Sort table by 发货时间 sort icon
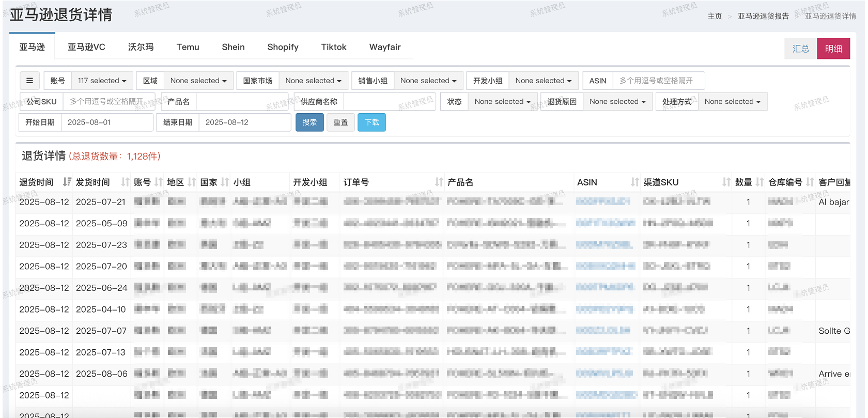Image resolution: width=868 pixels, height=418 pixels. click(x=125, y=182)
